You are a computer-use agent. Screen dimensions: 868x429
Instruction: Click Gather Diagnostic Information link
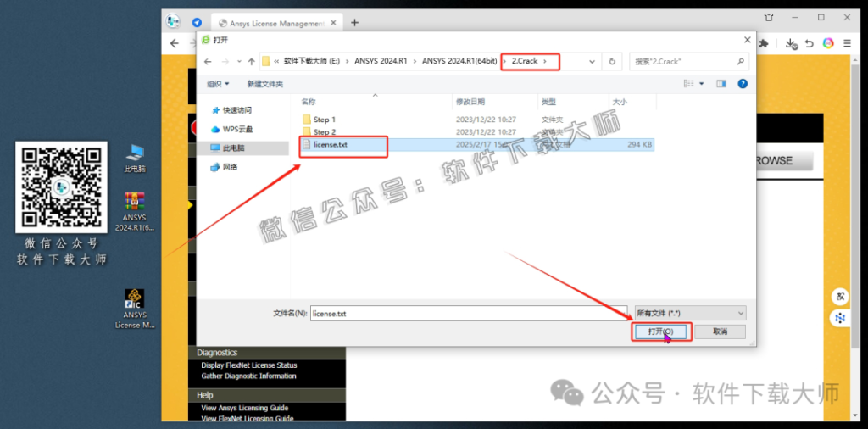[x=248, y=376]
